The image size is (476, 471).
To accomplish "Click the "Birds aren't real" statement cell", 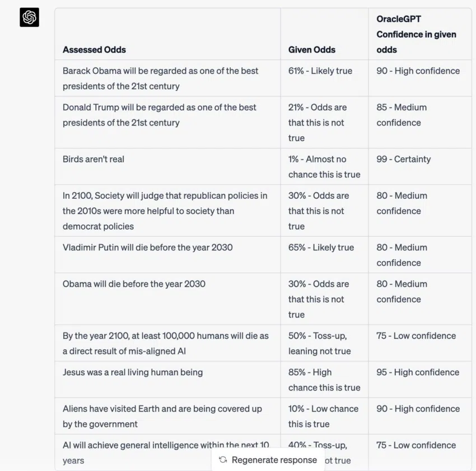I will click(94, 159).
